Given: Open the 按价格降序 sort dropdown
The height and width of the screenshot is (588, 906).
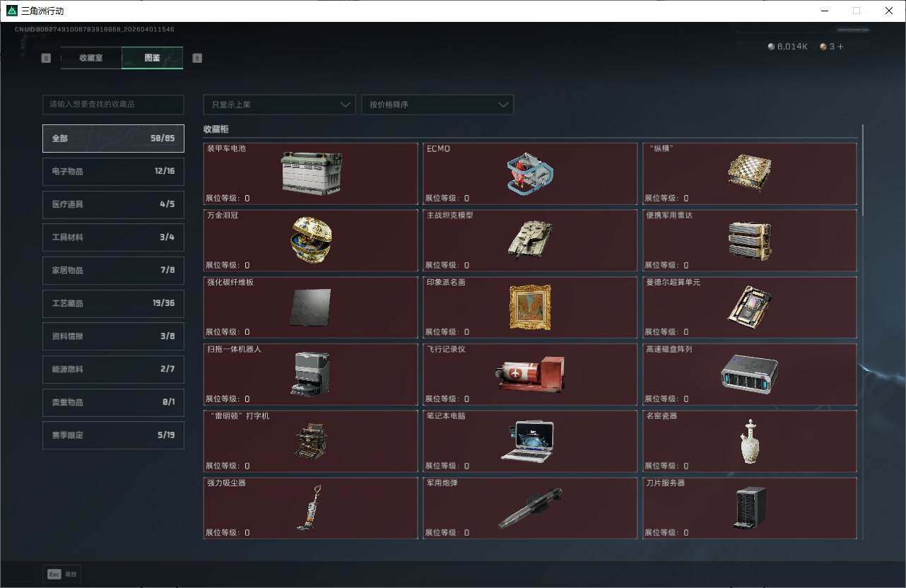Looking at the screenshot, I should (437, 105).
